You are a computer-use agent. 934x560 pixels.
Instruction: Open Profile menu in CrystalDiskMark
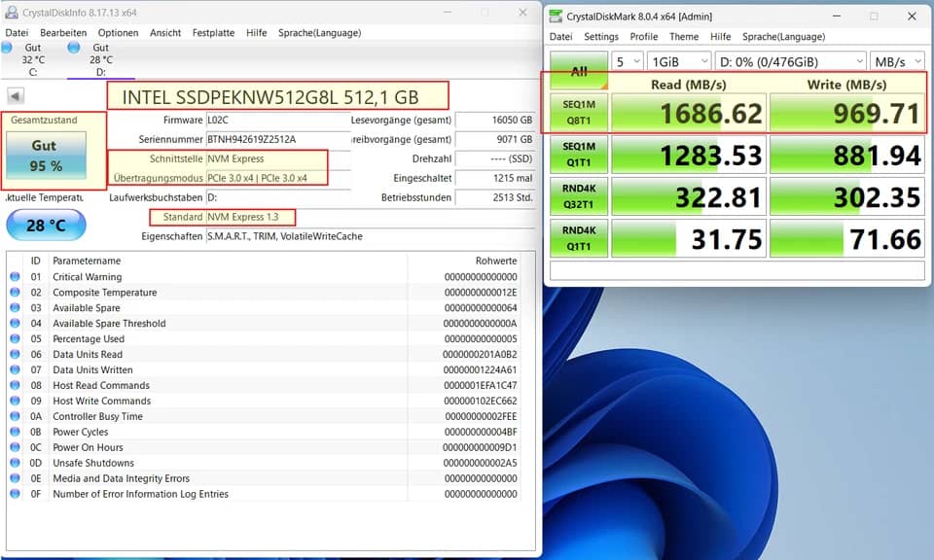(x=644, y=36)
